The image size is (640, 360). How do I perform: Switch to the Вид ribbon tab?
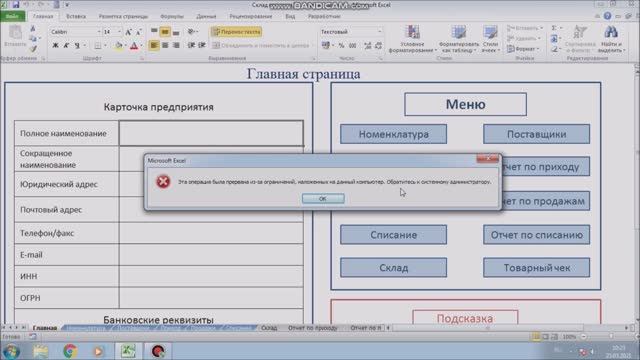[x=290, y=16]
